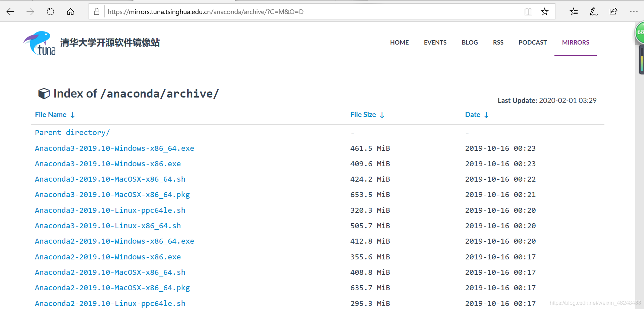Click the browser back arrow
Image resolution: width=644 pixels, height=309 pixels.
click(10, 12)
